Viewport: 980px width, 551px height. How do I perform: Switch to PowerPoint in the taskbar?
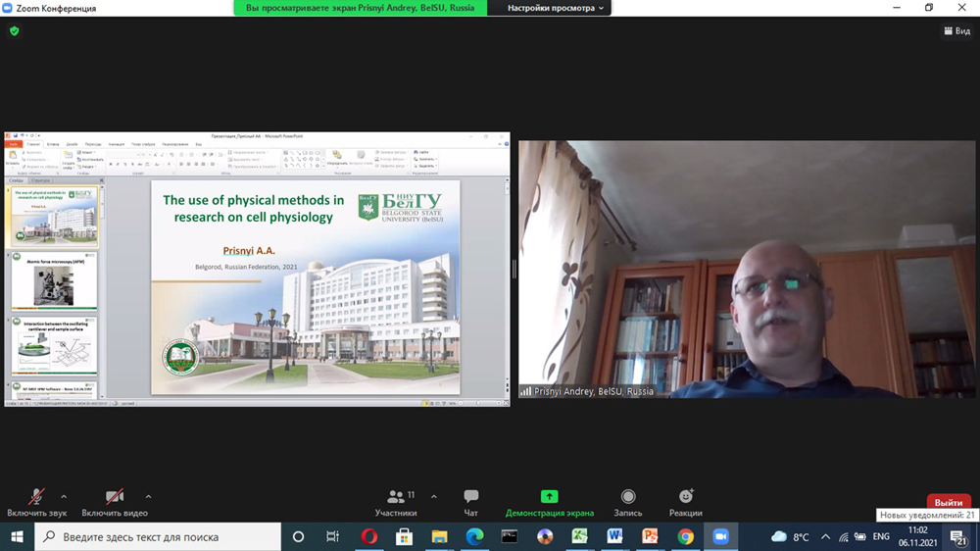650,536
